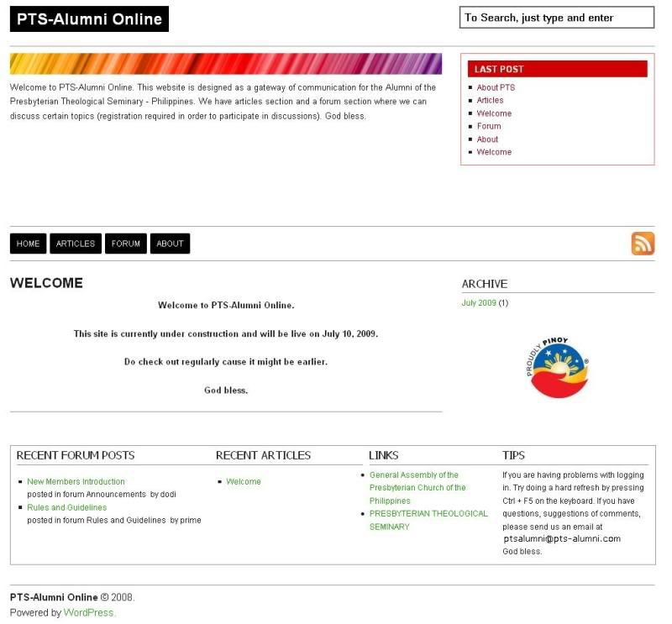Open the WordPress footer link
Image resolution: width=672 pixels, height=624 pixels.
[x=89, y=613]
